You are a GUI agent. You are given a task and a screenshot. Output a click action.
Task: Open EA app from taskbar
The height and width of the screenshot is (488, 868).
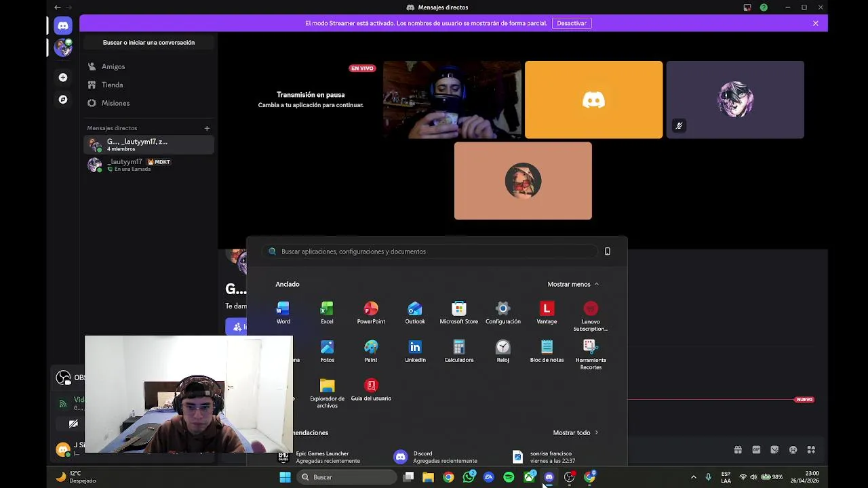488,477
